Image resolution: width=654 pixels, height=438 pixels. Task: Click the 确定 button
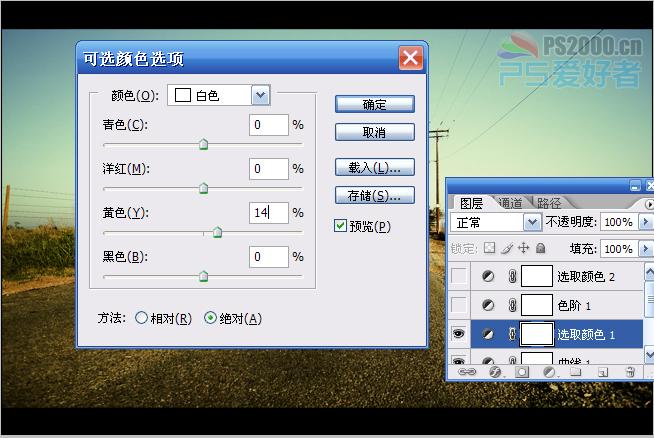[375, 104]
